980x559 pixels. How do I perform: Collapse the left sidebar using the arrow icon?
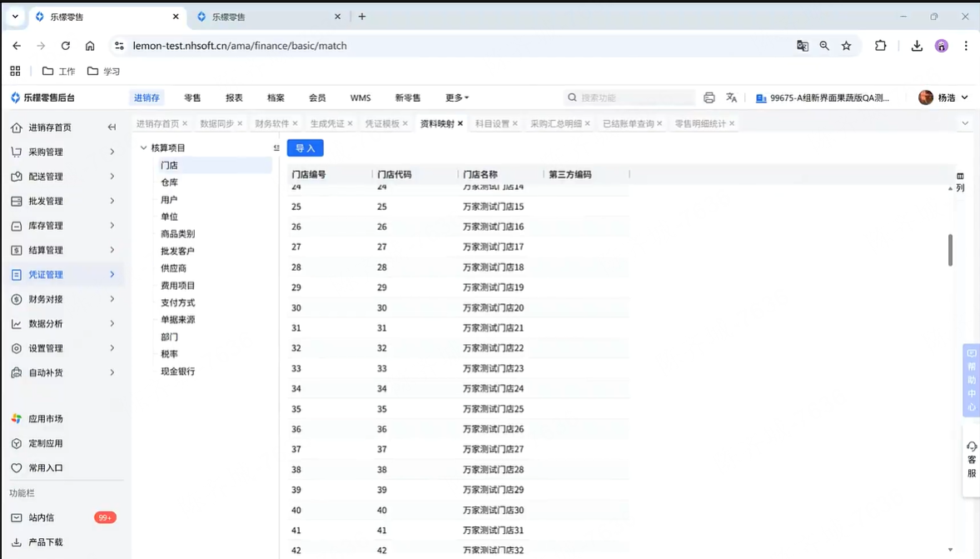point(112,127)
